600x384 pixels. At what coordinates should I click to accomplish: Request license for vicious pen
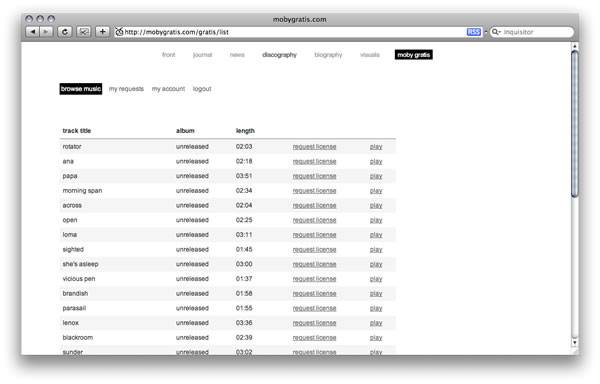tap(314, 279)
